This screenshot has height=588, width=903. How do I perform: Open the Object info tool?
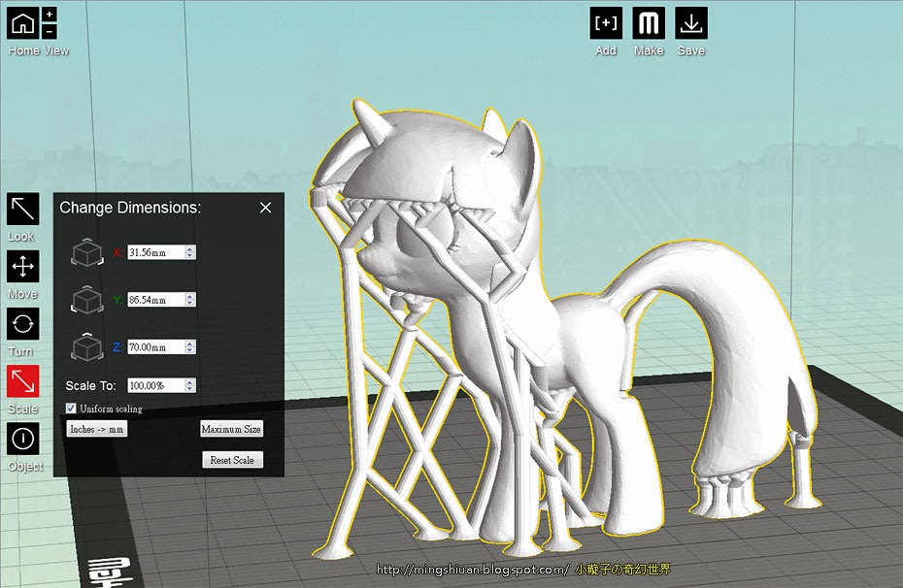click(23, 439)
